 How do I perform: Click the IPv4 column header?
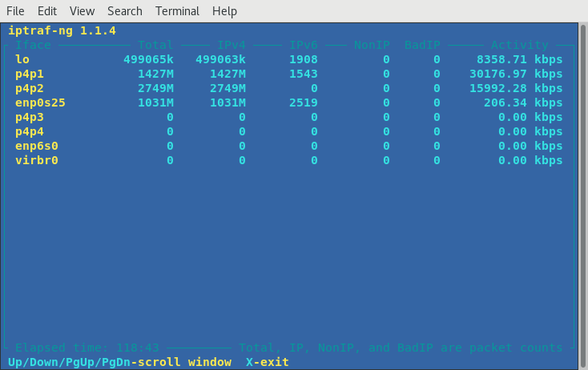[x=232, y=45]
